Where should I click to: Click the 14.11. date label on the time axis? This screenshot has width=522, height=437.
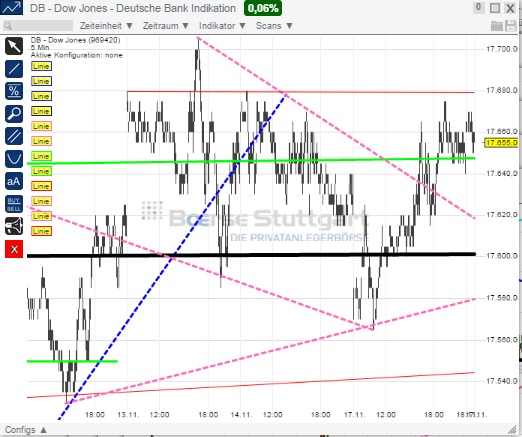(x=241, y=415)
